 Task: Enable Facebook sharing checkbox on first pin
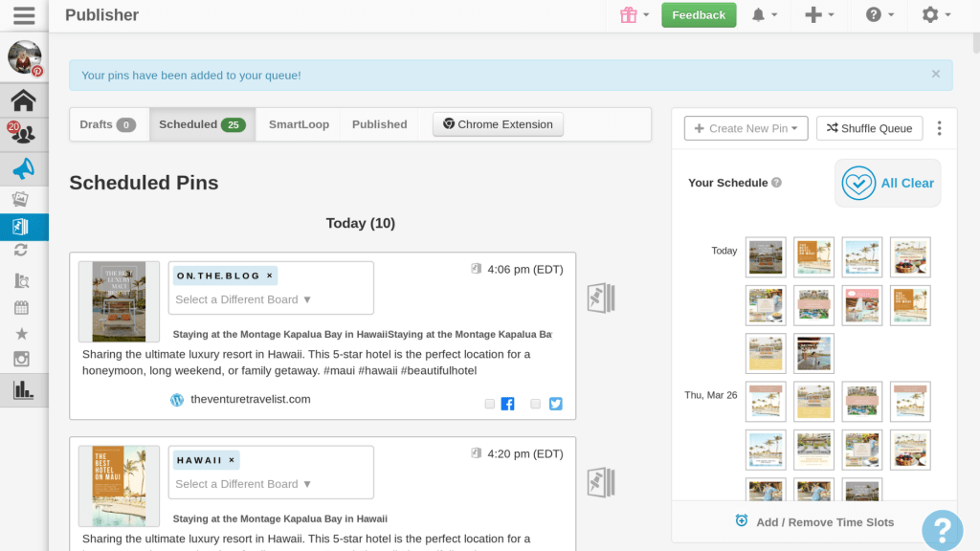490,405
